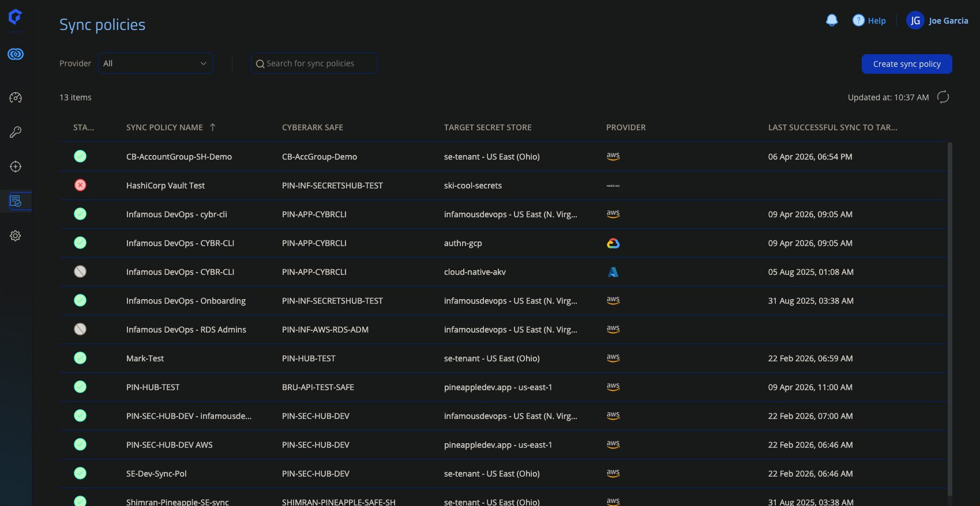Expand the Provider dropdown set to All
Viewport: 980px width, 506px height.
point(156,63)
